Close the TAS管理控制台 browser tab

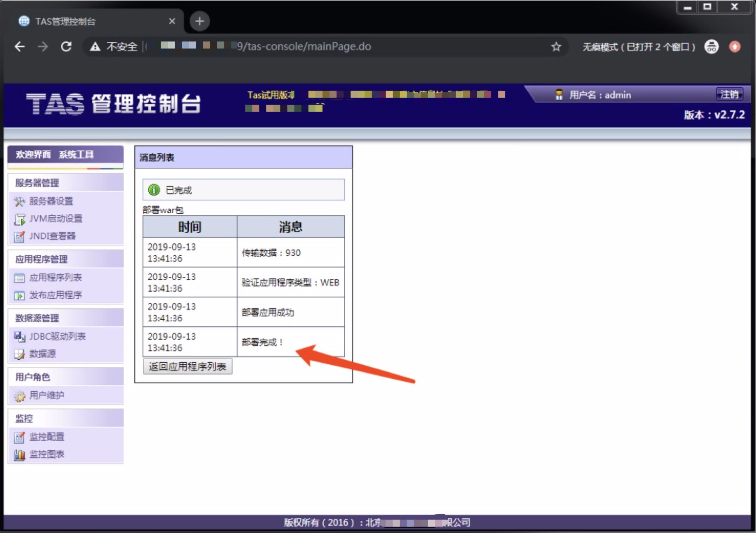pos(172,21)
